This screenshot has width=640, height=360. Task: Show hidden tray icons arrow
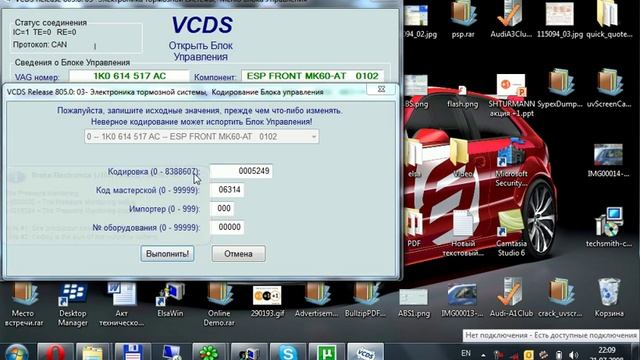coord(482,355)
